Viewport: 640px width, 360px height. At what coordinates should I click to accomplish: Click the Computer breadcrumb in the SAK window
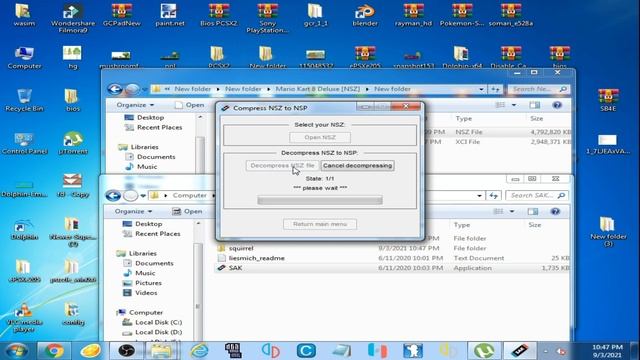click(189, 196)
